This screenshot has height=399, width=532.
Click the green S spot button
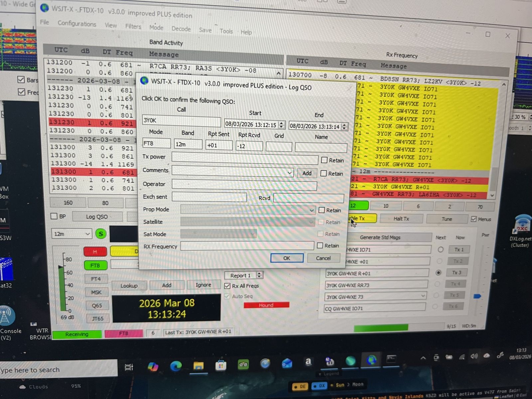click(100, 234)
